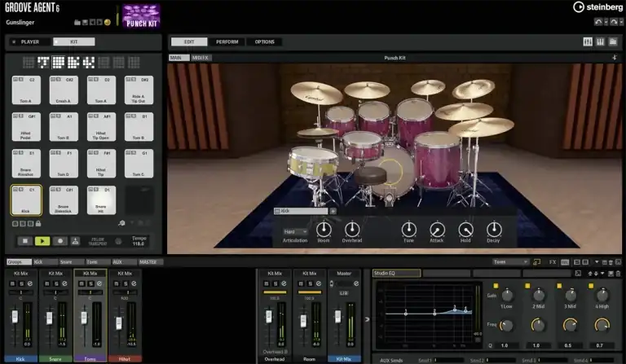
Task: Open the Steinberg logo menu
Action: click(x=597, y=7)
